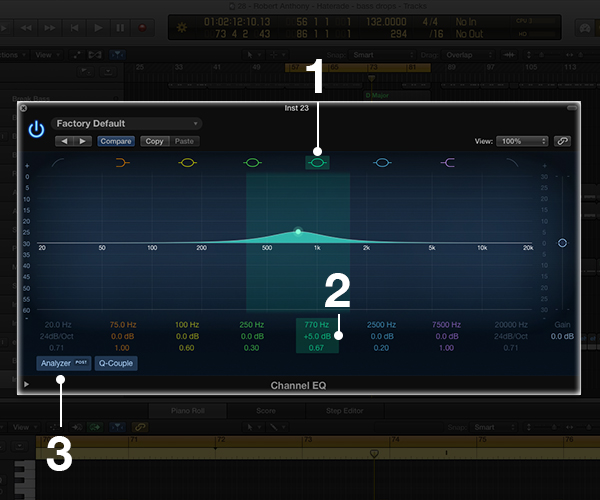Go to next preset with right arrow
Screen dimensions: 600x500
point(82,141)
